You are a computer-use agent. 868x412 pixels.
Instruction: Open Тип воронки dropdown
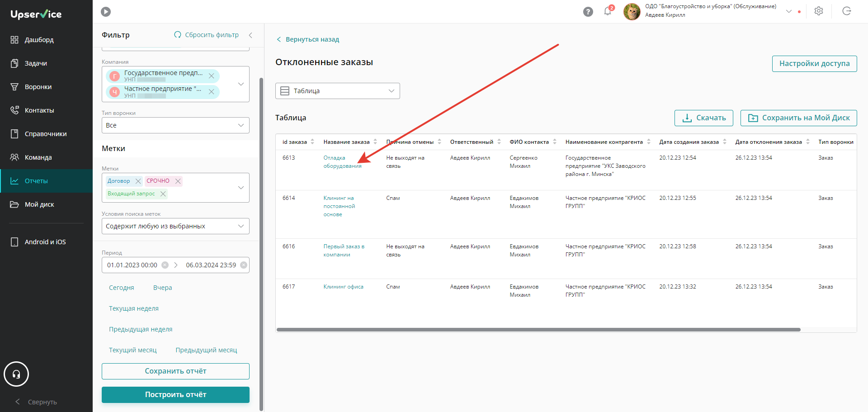pos(175,125)
